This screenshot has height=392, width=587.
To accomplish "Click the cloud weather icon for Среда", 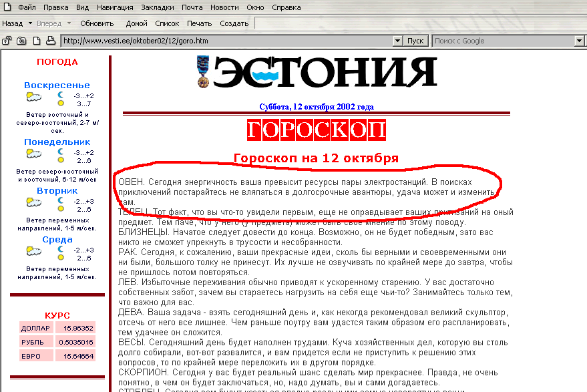I will pos(33,251).
